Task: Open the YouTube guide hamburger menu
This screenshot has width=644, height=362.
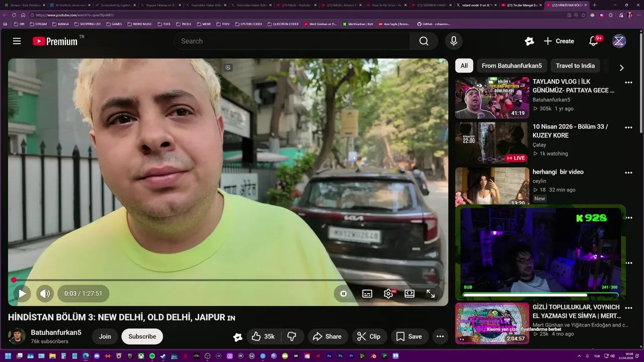Action: (x=17, y=41)
